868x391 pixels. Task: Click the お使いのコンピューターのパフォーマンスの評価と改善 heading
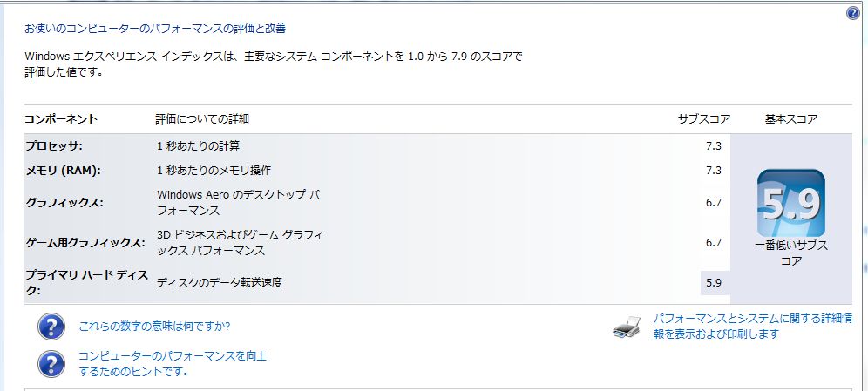pos(154,29)
